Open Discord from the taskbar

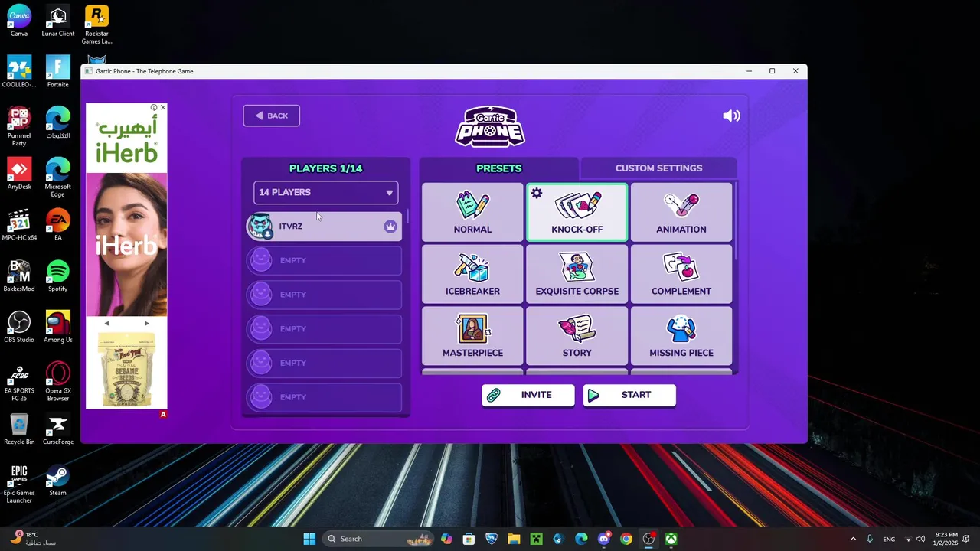click(x=604, y=539)
